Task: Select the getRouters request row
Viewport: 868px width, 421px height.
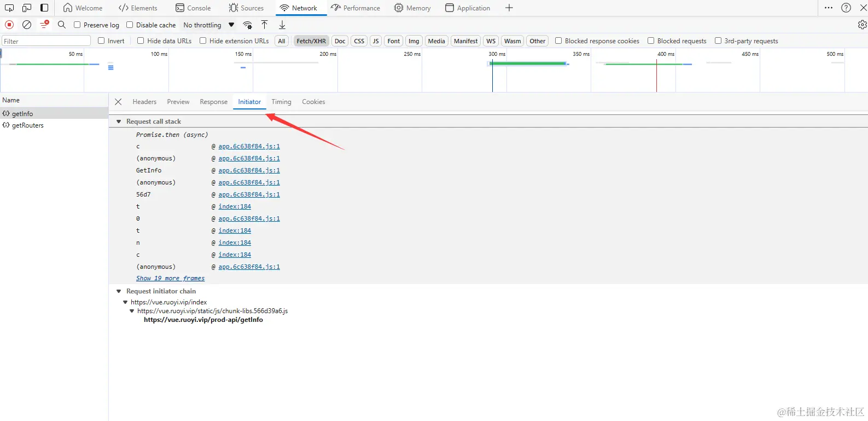Action: [54, 125]
